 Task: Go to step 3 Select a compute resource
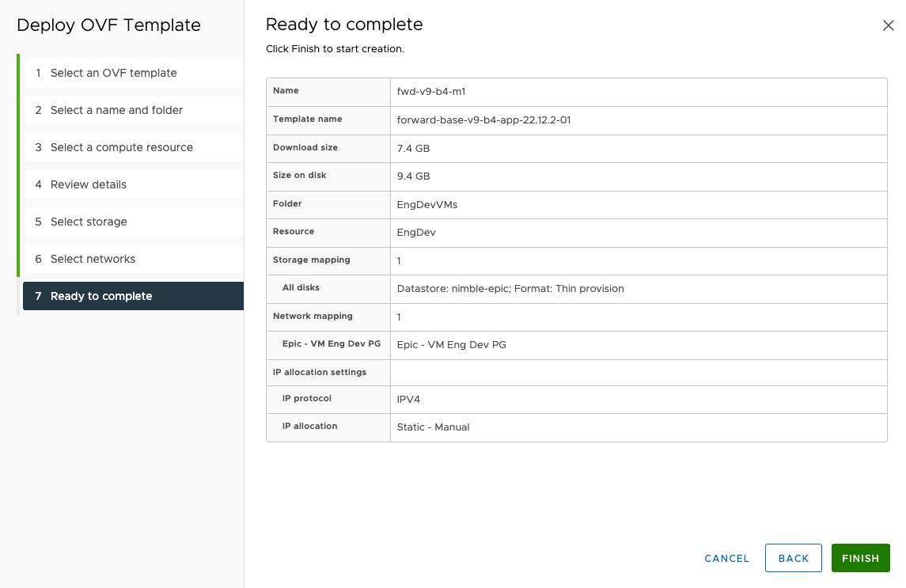122,147
